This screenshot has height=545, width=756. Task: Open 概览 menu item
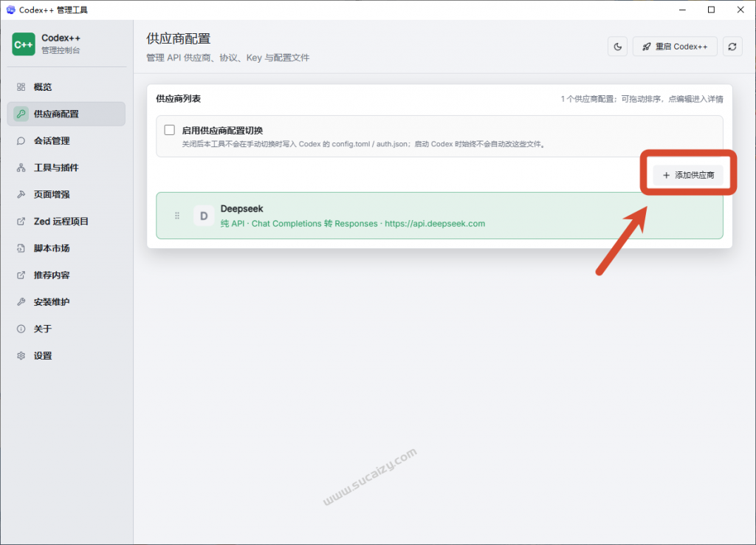click(x=66, y=87)
